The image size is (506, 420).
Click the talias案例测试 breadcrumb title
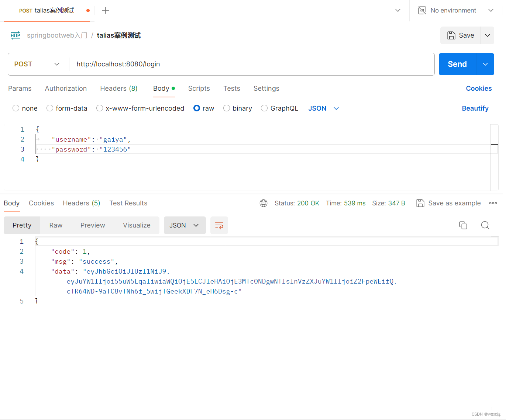[x=119, y=35]
